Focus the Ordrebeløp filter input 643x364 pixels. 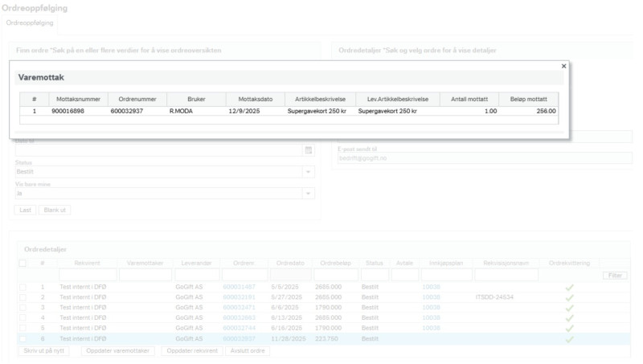336,275
